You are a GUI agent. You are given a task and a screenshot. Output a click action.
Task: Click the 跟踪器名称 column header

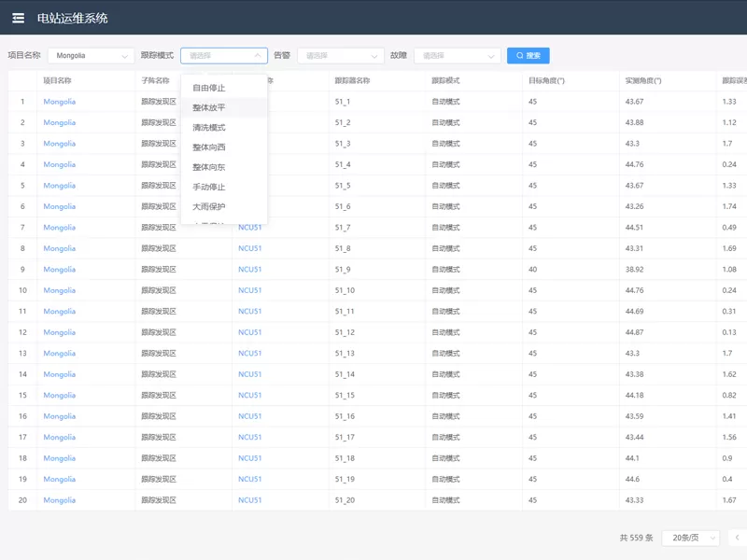[352, 81]
